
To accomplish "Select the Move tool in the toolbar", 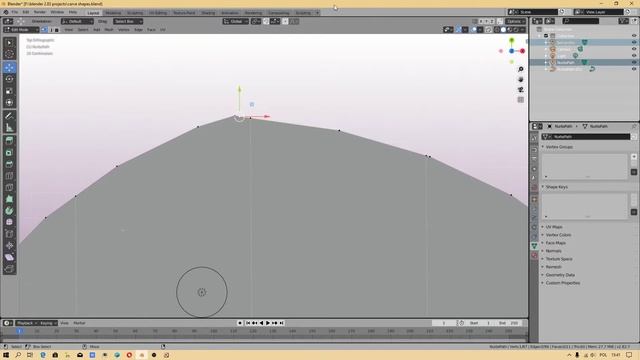I will (x=9, y=67).
